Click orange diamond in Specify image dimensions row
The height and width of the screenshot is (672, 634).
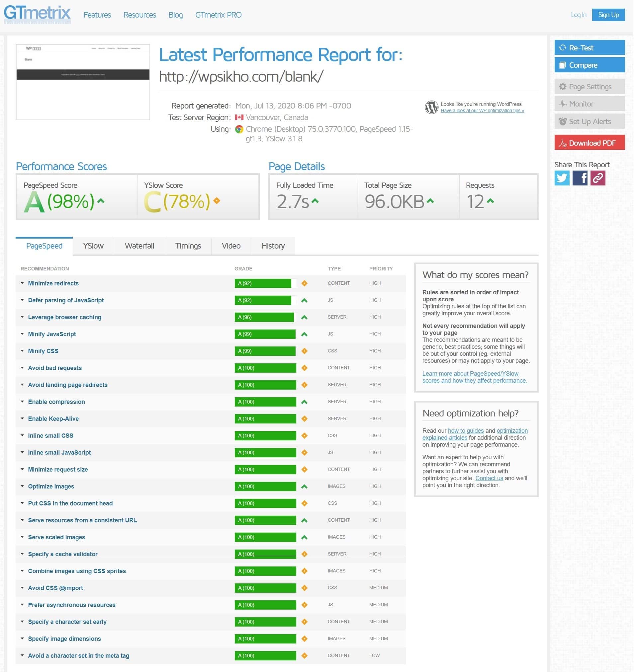[305, 639]
